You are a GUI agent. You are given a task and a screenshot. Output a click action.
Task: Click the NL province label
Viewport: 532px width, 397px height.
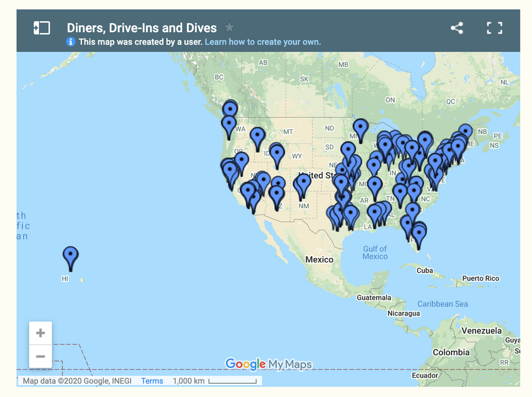[x=504, y=83]
